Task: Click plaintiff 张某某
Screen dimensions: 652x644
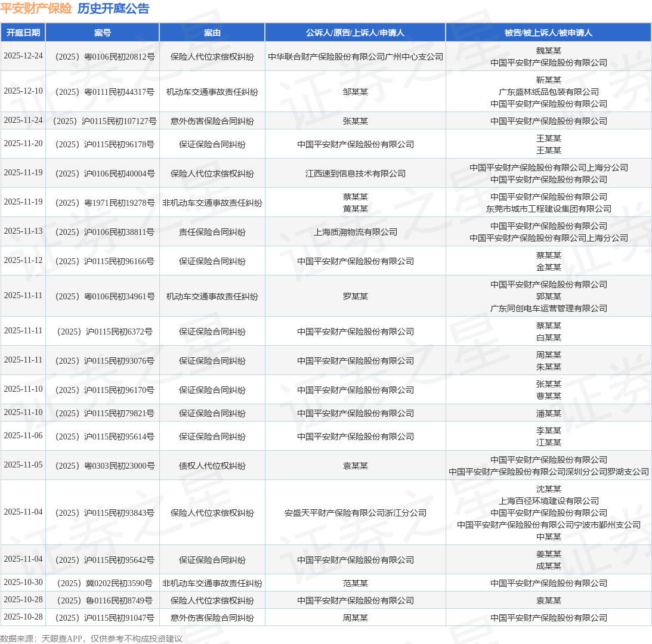Action: (355, 121)
